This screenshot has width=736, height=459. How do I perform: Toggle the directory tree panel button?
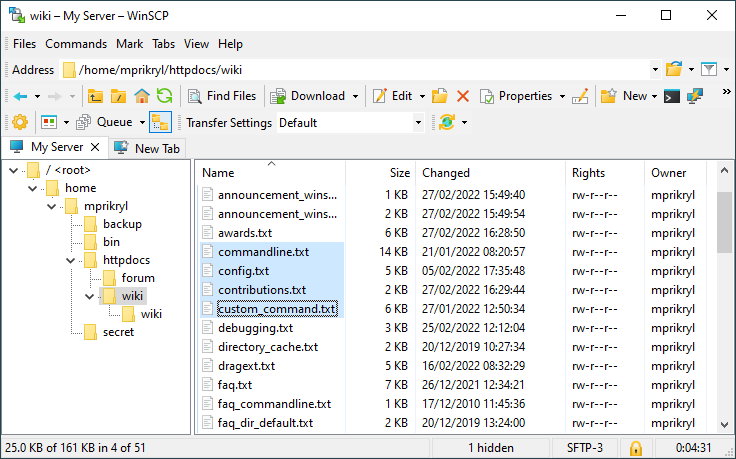(x=160, y=122)
